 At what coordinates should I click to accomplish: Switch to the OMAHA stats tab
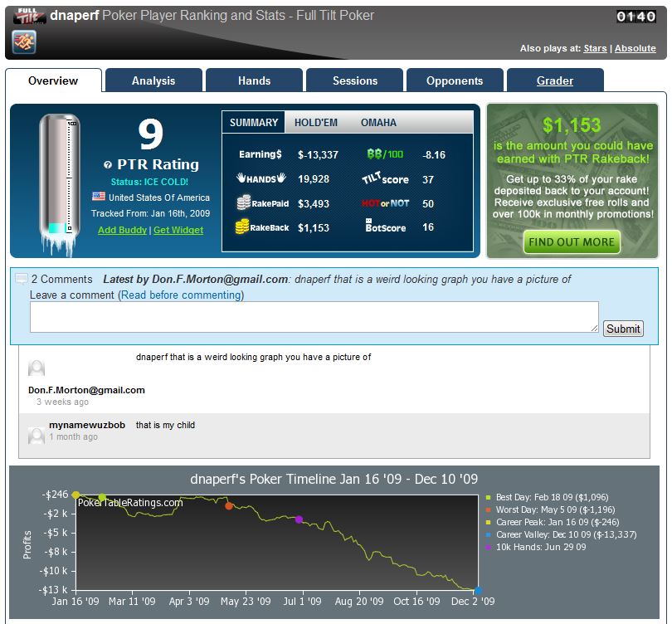pos(378,123)
